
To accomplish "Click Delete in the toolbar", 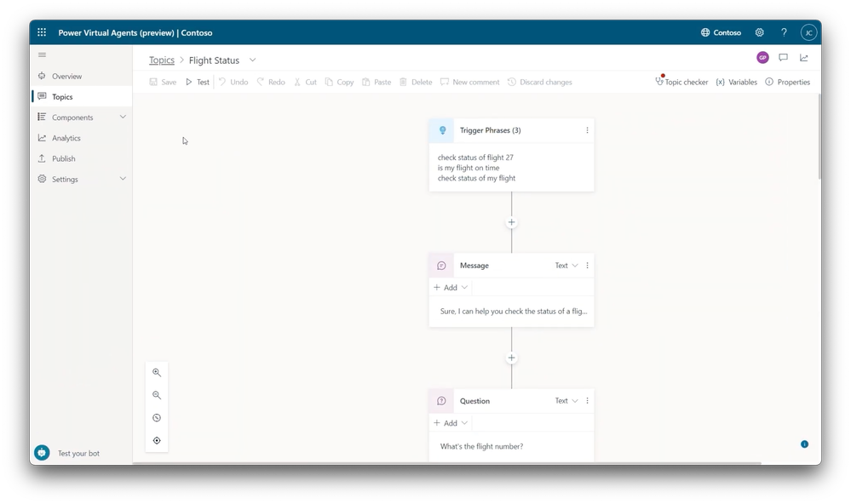I will click(x=416, y=82).
